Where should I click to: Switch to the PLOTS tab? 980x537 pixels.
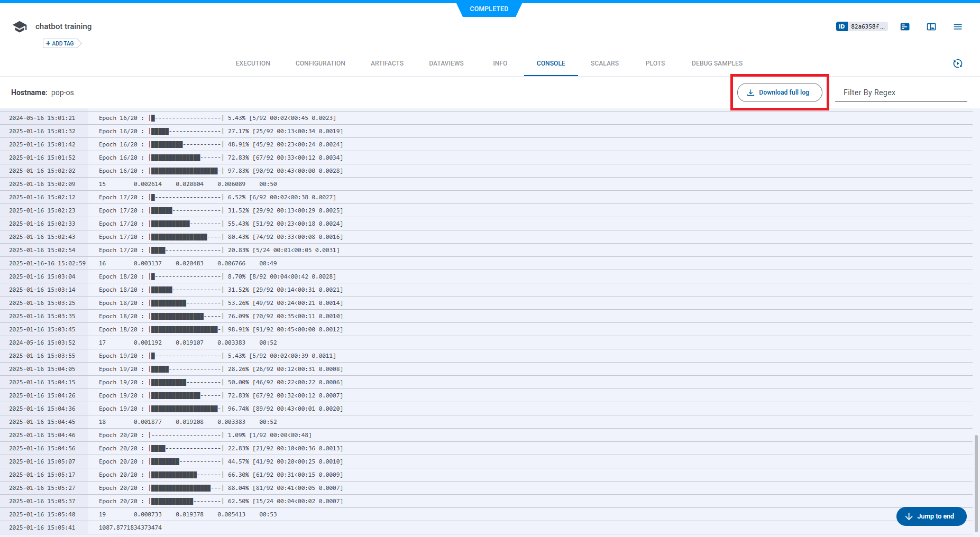point(655,63)
